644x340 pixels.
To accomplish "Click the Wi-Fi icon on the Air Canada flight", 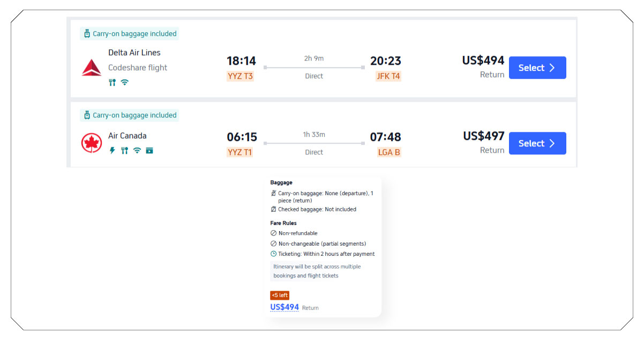I will click(x=136, y=150).
